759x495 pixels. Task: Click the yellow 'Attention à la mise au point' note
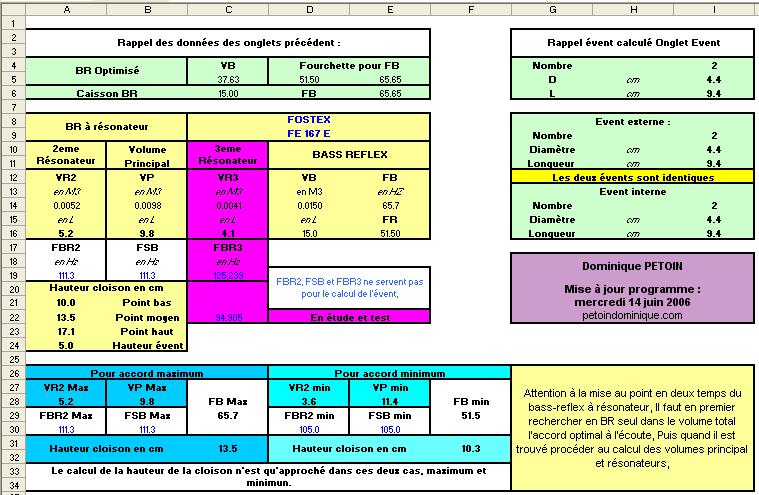632,428
